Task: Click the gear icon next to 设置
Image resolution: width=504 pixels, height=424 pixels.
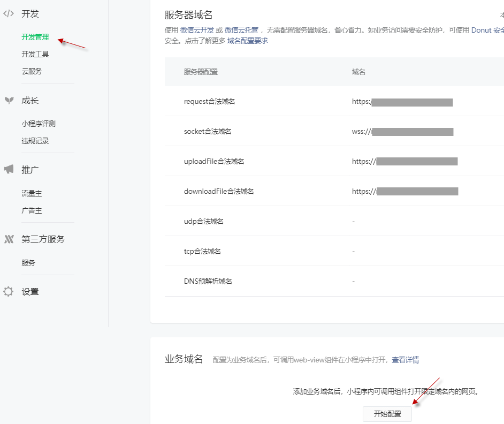Action: (9, 292)
